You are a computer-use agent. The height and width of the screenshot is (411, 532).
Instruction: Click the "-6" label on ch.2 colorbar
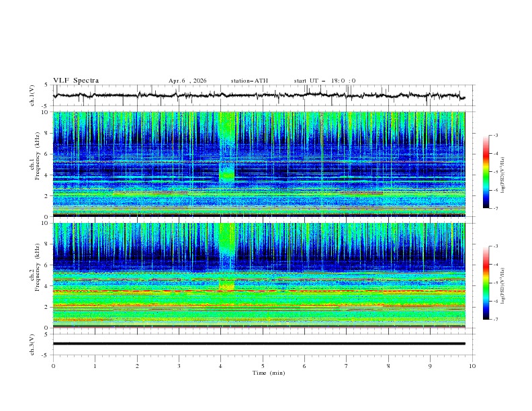coord(496,301)
